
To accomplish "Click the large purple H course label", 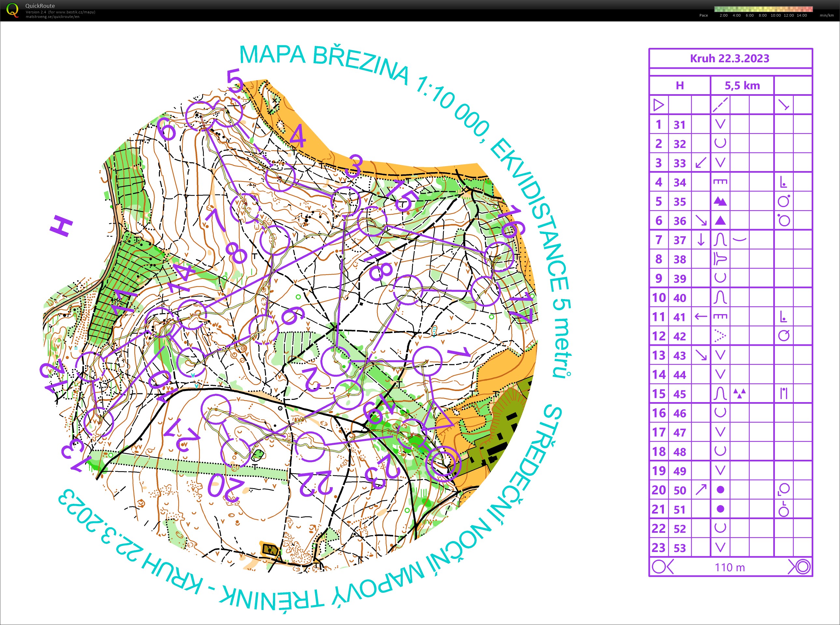I will point(61,226).
